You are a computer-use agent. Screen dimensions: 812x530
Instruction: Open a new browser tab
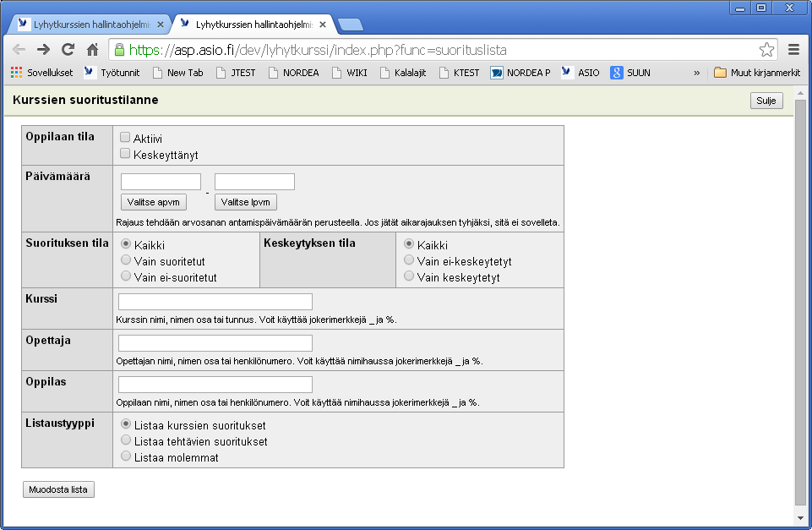click(x=350, y=25)
